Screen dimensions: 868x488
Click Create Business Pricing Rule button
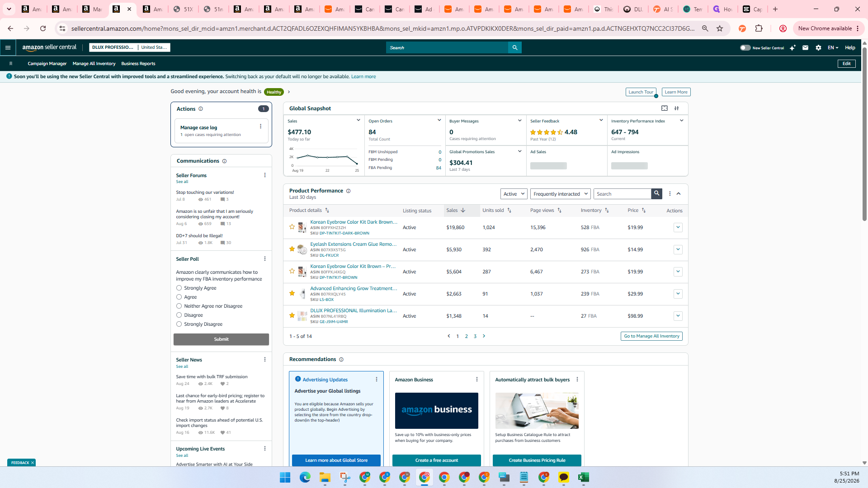(537, 460)
